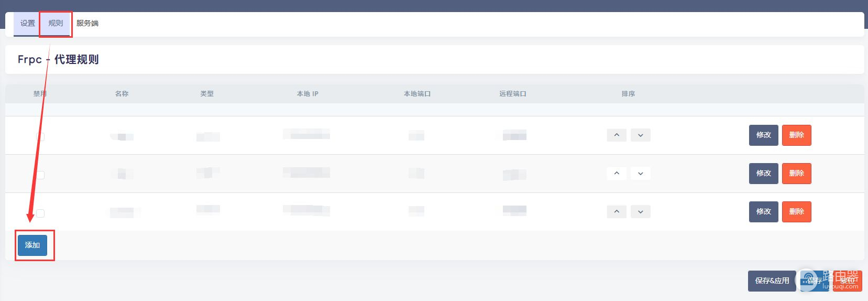Click the 禁用 column header
This screenshot has width=868, height=301.
point(40,94)
